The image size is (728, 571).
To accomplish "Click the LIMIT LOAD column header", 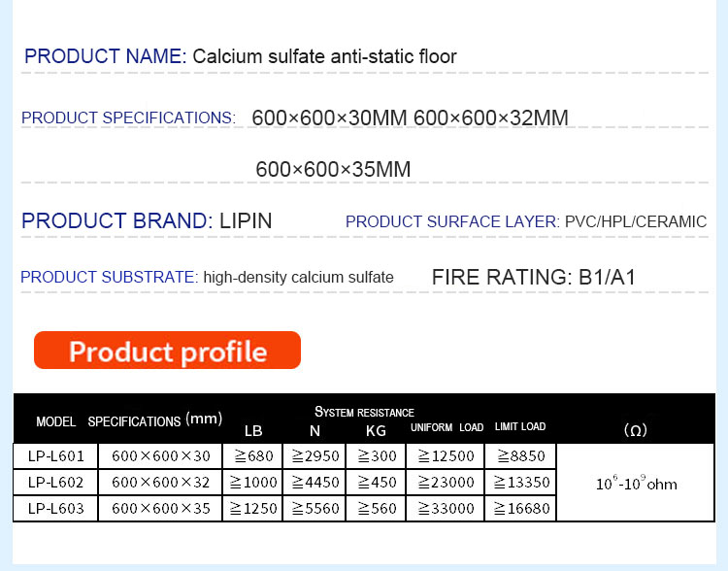I will (x=520, y=427).
